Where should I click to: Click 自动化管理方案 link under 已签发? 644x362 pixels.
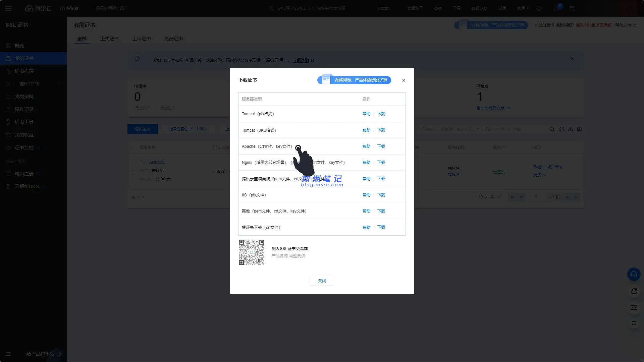[x=493, y=108]
